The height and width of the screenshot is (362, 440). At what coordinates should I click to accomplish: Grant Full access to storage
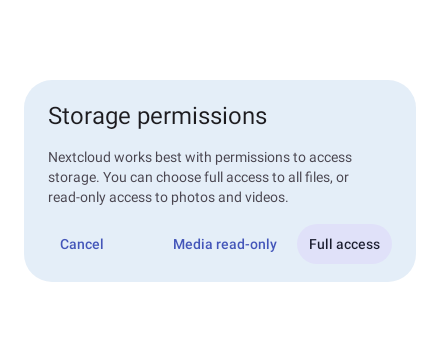pyautogui.click(x=344, y=244)
